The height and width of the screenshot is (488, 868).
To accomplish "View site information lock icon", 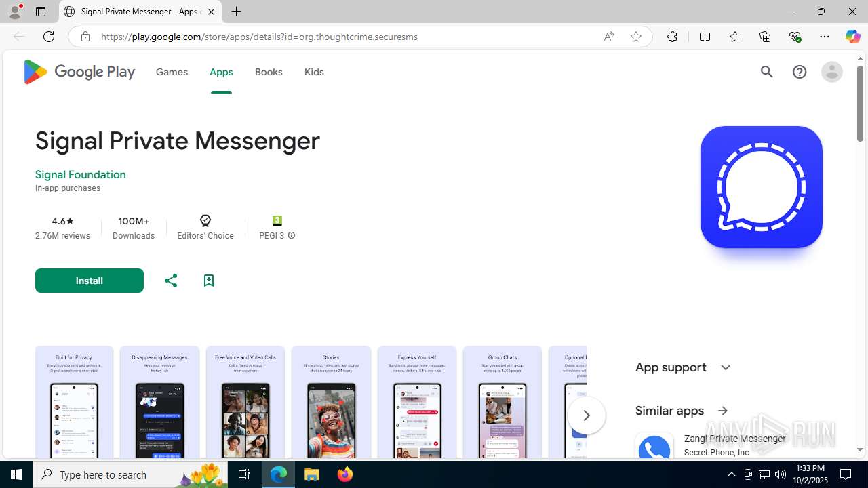I will (x=85, y=37).
